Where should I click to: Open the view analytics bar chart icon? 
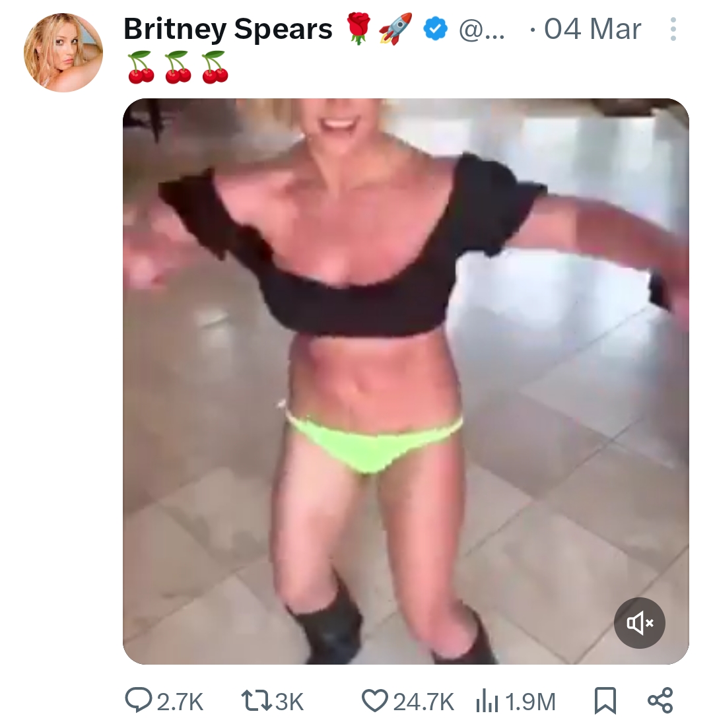487,702
